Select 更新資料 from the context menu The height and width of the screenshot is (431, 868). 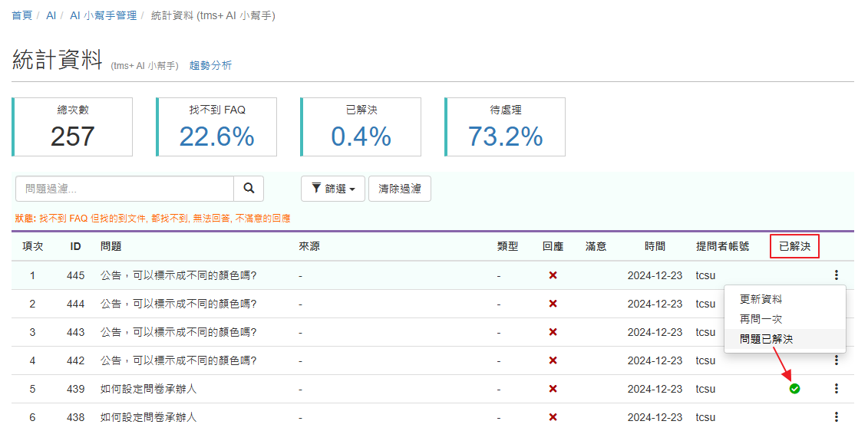point(761,299)
